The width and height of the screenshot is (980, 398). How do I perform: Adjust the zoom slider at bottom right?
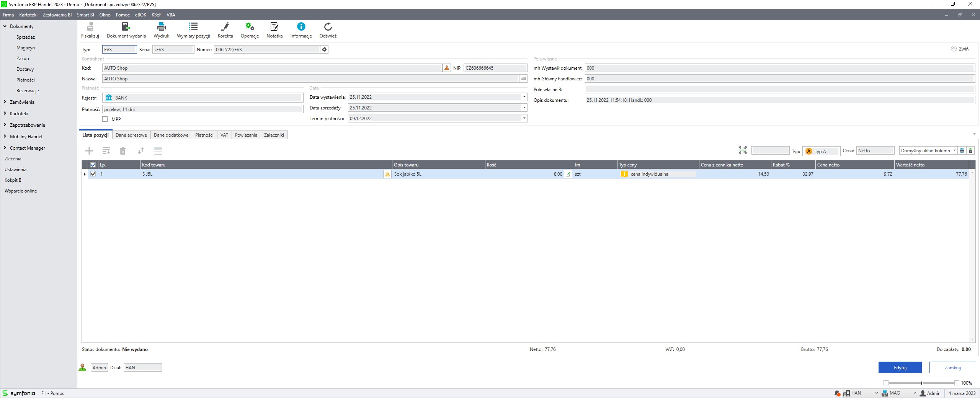click(921, 383)
